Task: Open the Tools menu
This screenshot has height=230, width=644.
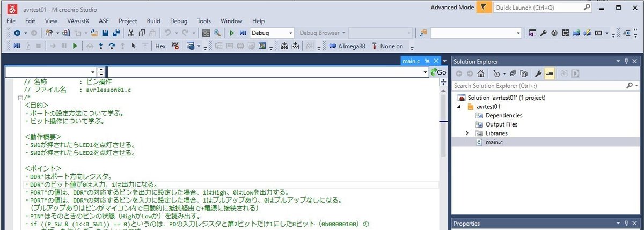Action: click(204, 20)
